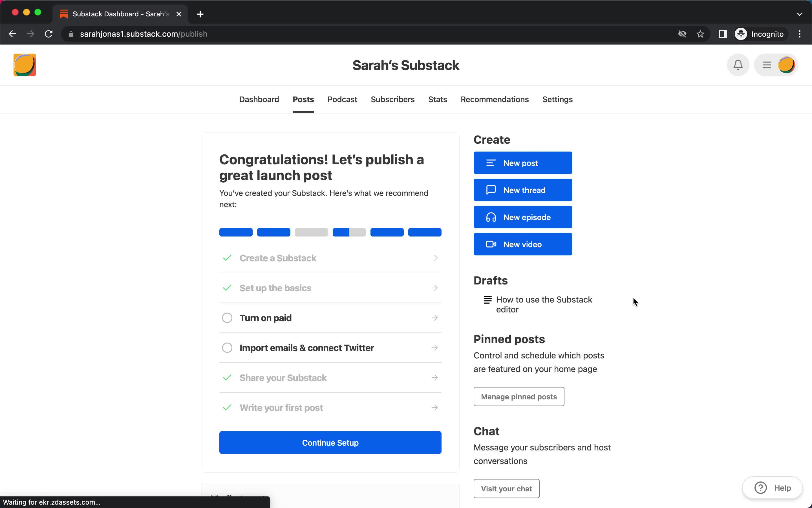The width and height of the screenshot is (812, 508).
Task: Open the Help widget
Action: click(773, 488)
